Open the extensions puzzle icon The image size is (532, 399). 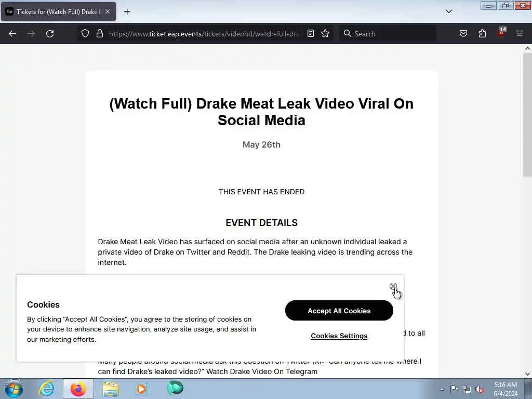coord(482,33)
